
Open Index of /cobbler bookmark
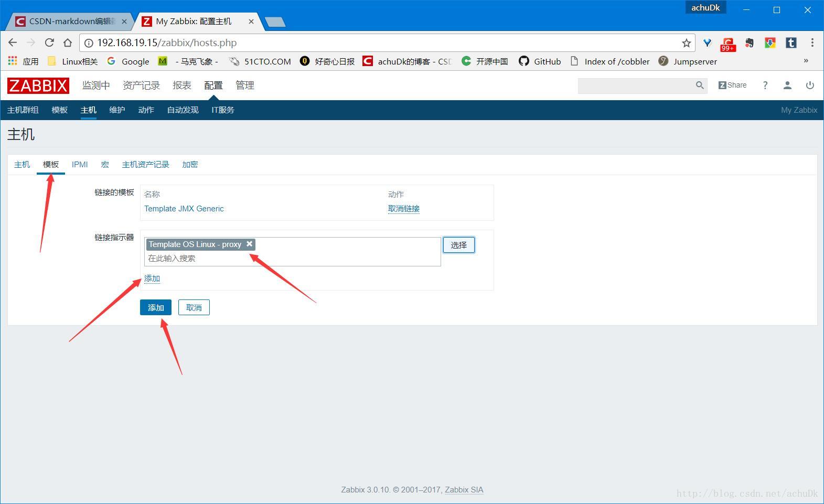pos(610,61)
